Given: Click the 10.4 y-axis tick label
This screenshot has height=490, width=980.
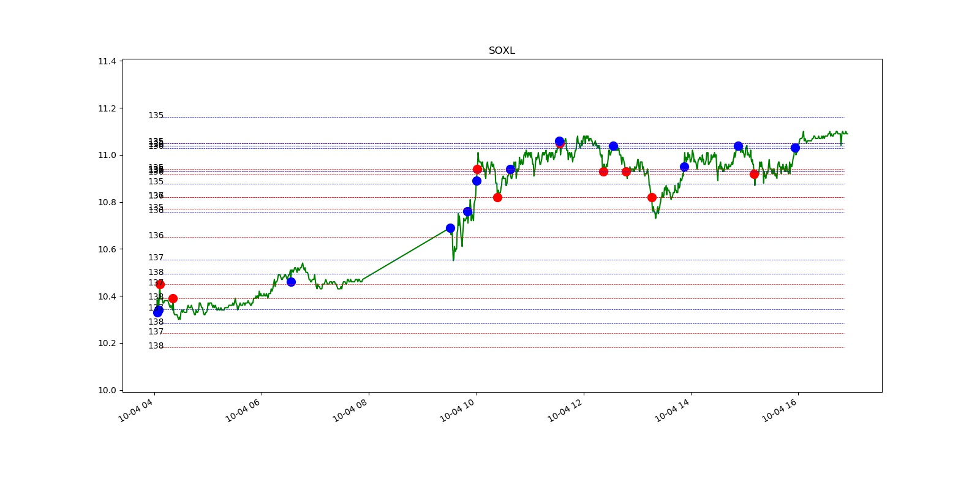Looking at the screenshot, I should click(x=107, y=296).
